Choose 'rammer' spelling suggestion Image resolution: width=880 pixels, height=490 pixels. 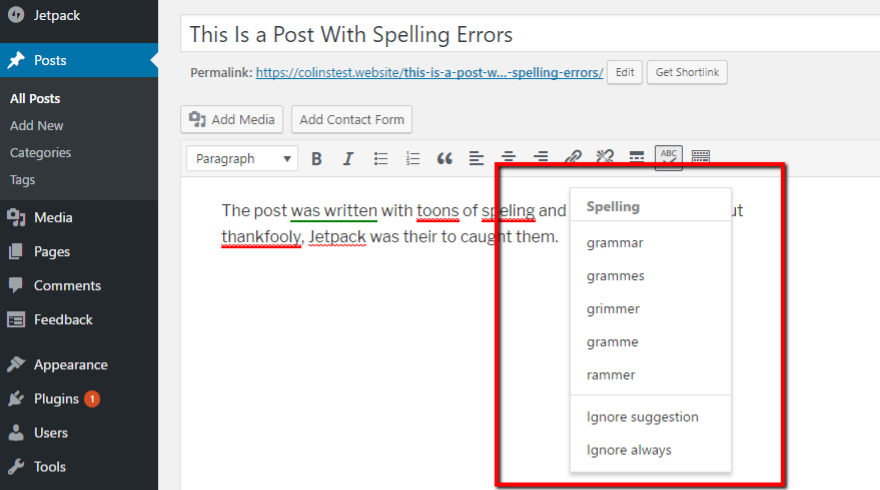coord(650,375)
